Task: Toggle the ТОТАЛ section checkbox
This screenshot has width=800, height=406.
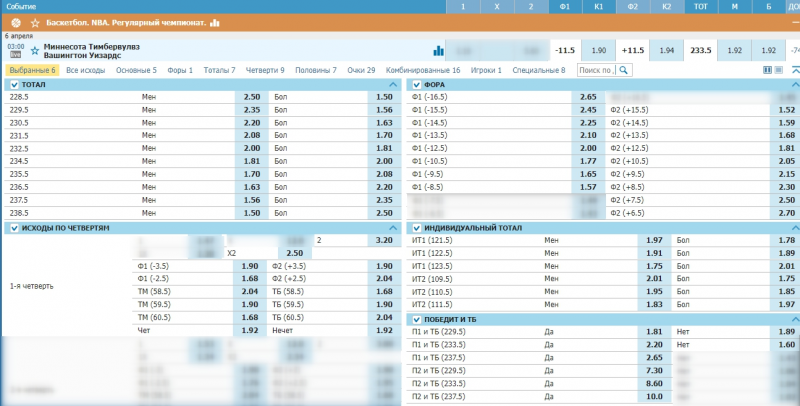Action: [14, 85]
